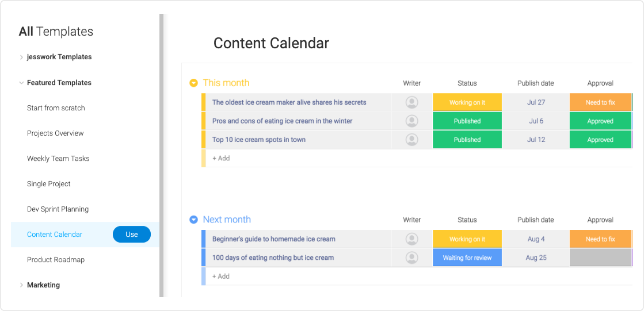644x311 pixels.
Task: Select the Projects Overview template
Action: [55, 133]
